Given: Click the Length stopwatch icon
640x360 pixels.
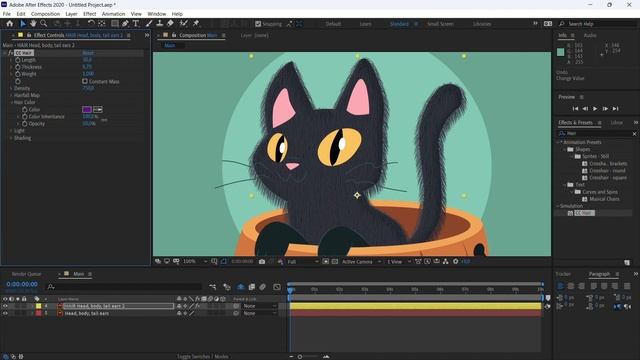Looking at the screenshot, I should click(18, 60).
